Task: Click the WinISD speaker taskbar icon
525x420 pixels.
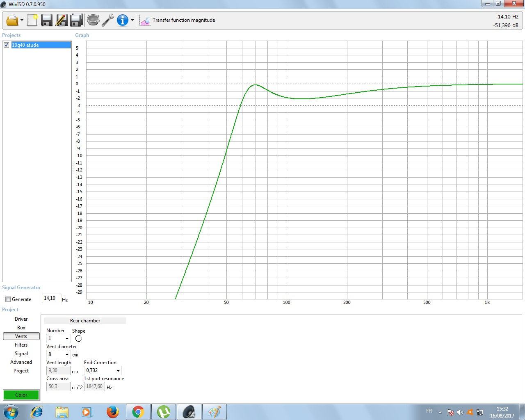Action: pyautogui.click(x=189, y=412)
